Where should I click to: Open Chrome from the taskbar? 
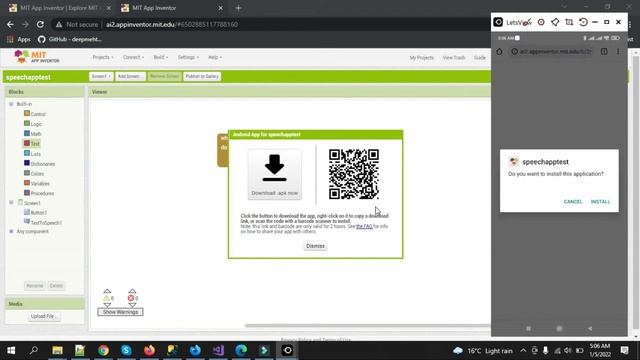[103, 350]
